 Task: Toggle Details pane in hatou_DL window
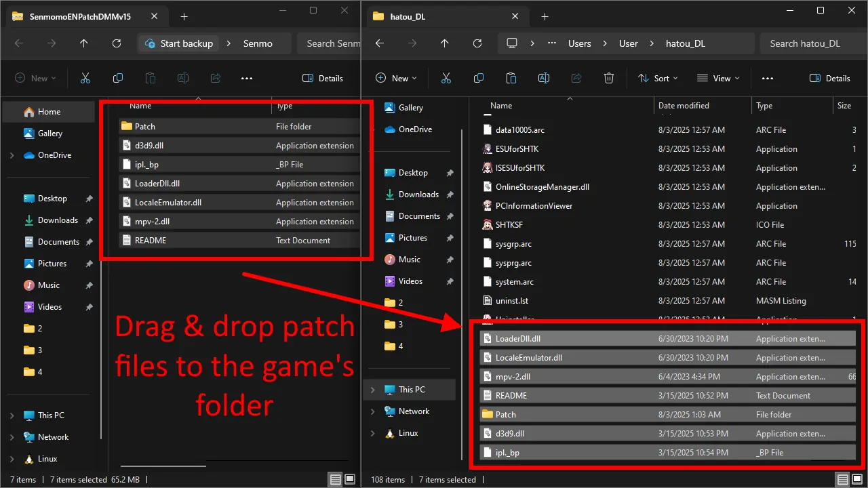pos(830,78)
